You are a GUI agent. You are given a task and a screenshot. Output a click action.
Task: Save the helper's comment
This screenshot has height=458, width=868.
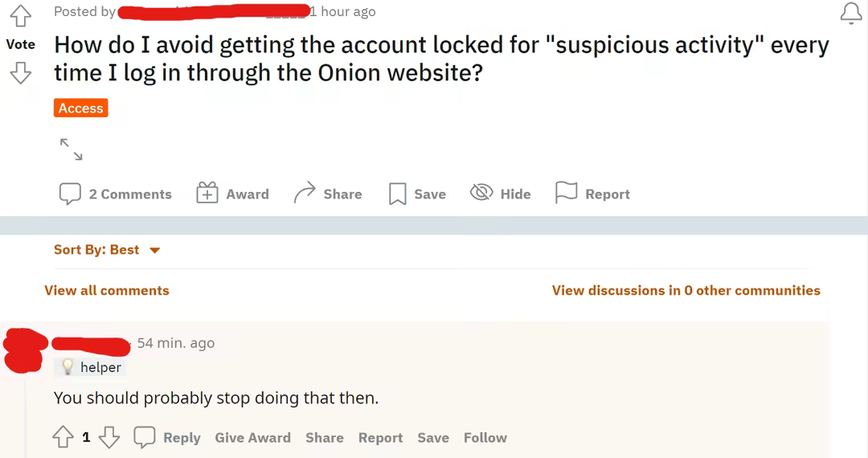[432, 438]
